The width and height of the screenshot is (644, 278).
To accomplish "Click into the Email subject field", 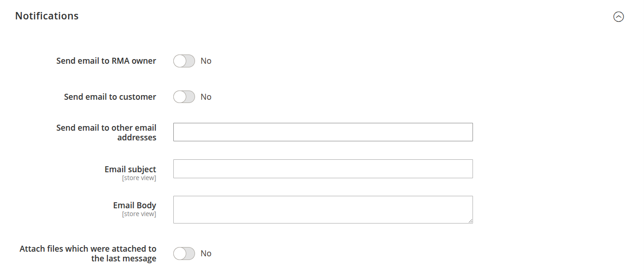I will (x=323, y=169).
